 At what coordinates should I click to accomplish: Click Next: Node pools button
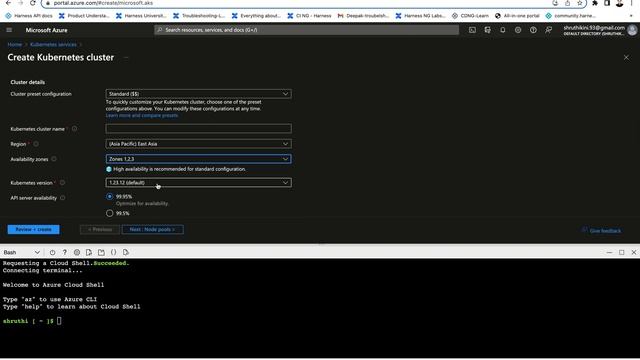(x=153, y=229)
